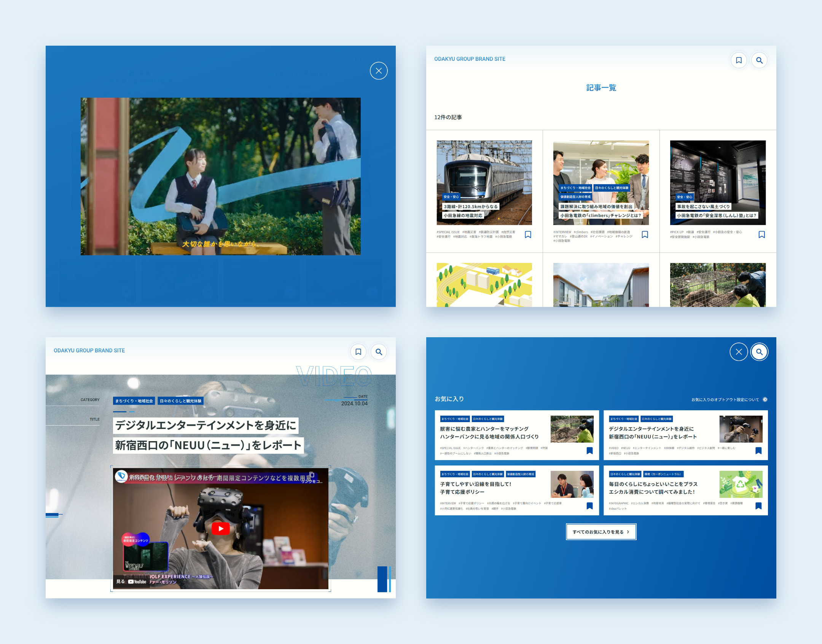Remove bookmark on エシカル消費 card

pyautogui.click(x=758, y=506)
